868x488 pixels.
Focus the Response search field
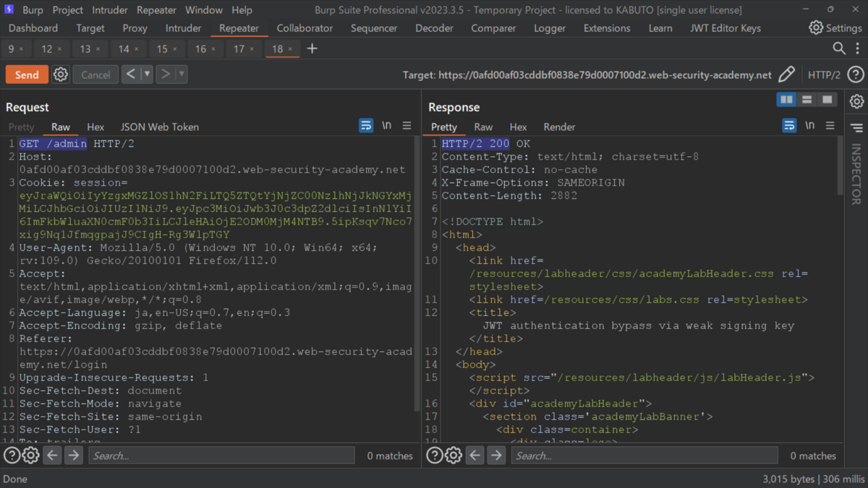[x=644, y=455]
